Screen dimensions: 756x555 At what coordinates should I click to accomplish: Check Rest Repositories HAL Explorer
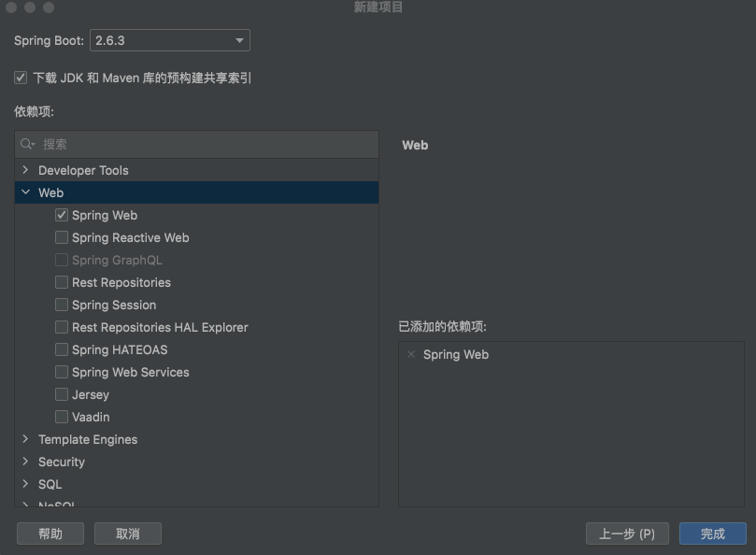point(62,327)
